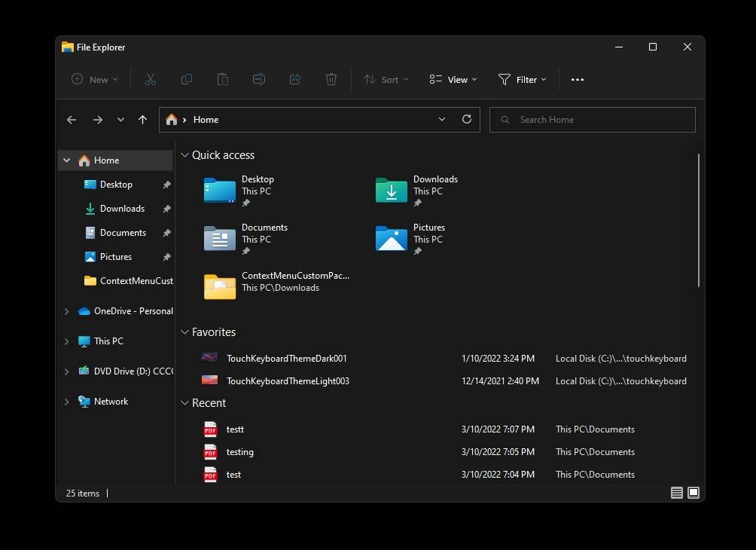756x550 pixels.
Task: Navigate up to the parent folder
Action: pos(142,119)
